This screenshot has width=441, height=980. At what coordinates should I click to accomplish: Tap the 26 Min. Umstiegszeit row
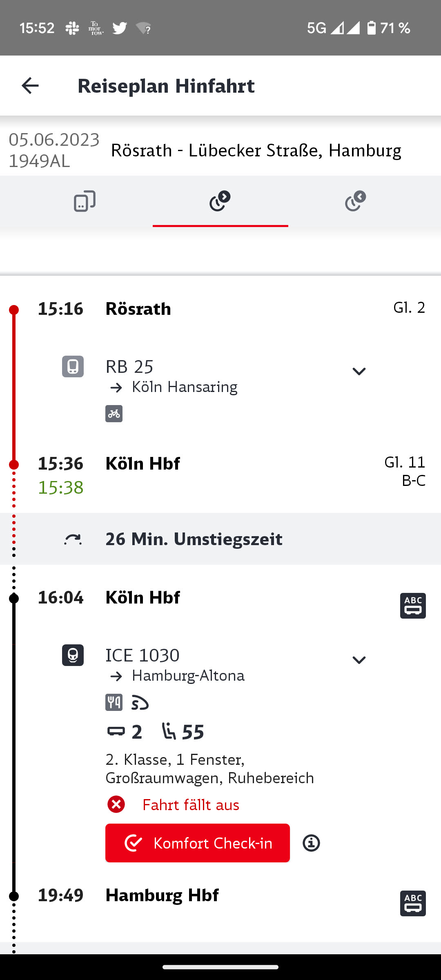tap(220, 539)
